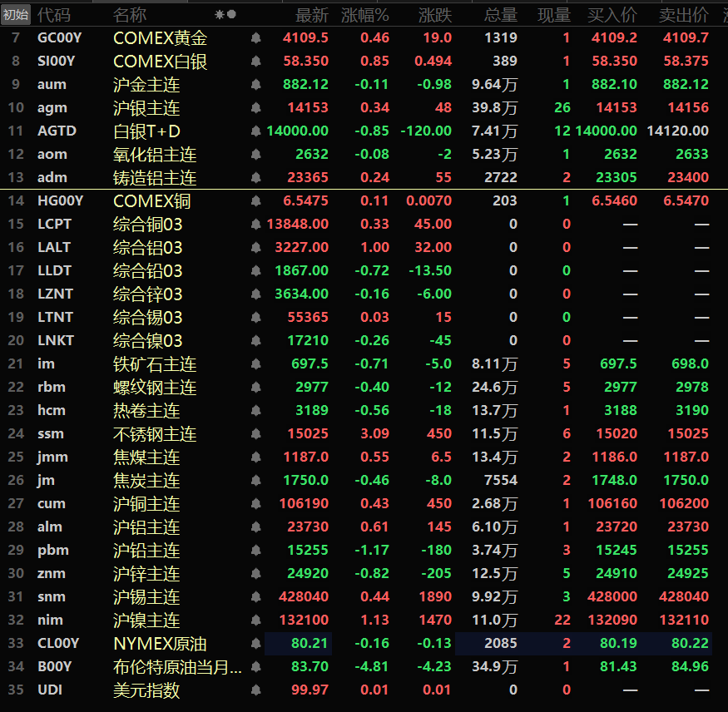
Task: Sort by the 现量 column header
Action: 554,15
